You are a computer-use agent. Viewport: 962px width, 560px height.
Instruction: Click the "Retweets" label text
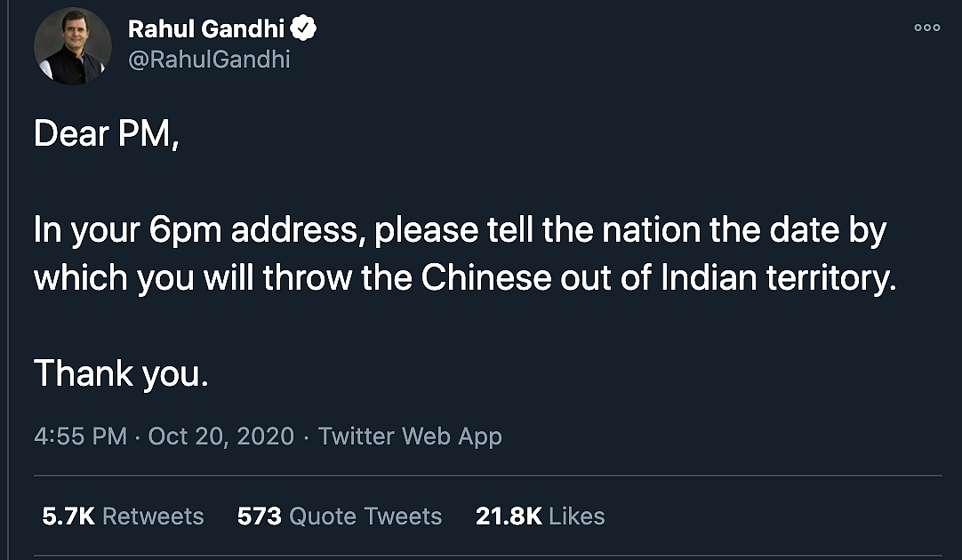click(153, 516)
